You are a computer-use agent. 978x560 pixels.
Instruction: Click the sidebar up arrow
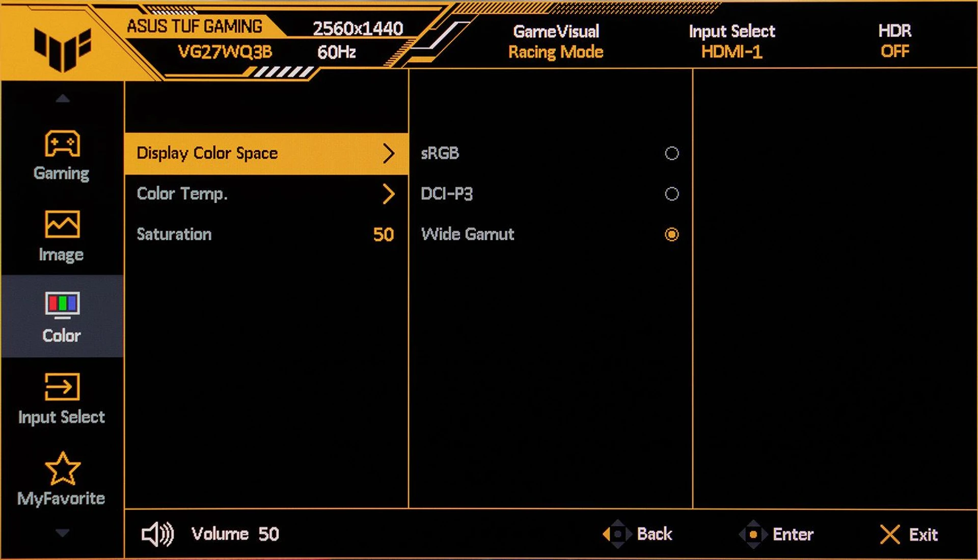(x=62, y=98)
